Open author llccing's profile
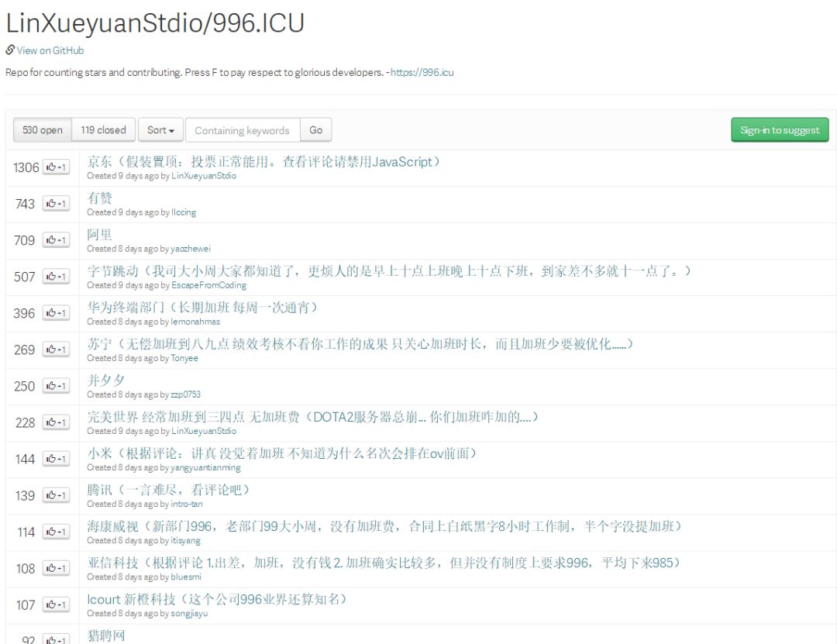The height and width of the screenshot is (644, 837). 184,212
